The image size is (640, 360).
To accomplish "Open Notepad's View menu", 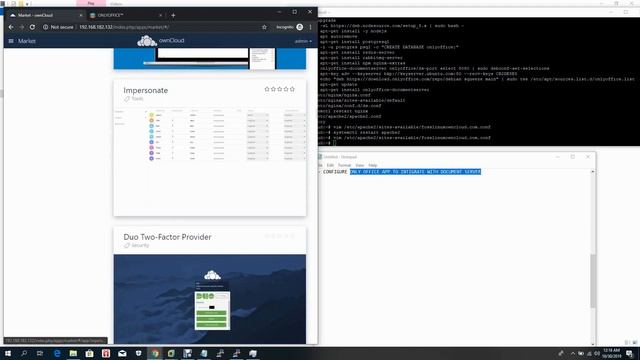I will pyautogui.click(x=359, y=165).
